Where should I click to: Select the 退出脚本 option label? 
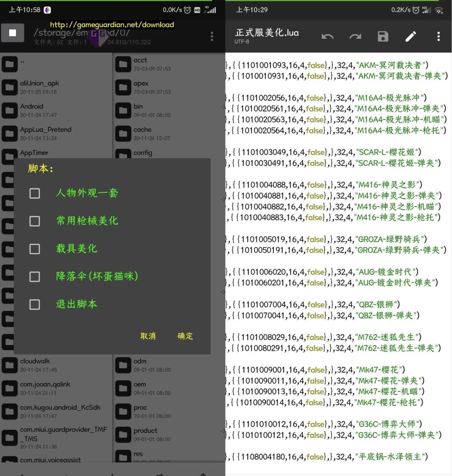tap(77, 304)
